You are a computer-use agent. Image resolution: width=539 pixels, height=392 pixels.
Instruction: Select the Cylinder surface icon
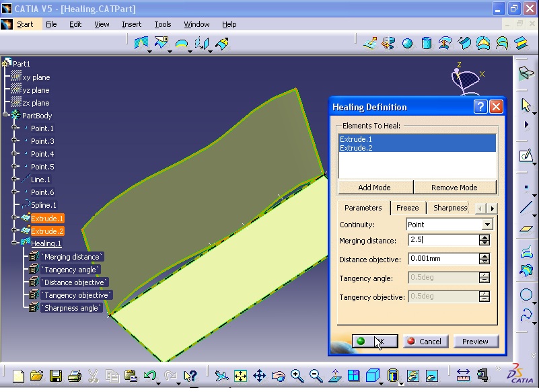(426, 43)
